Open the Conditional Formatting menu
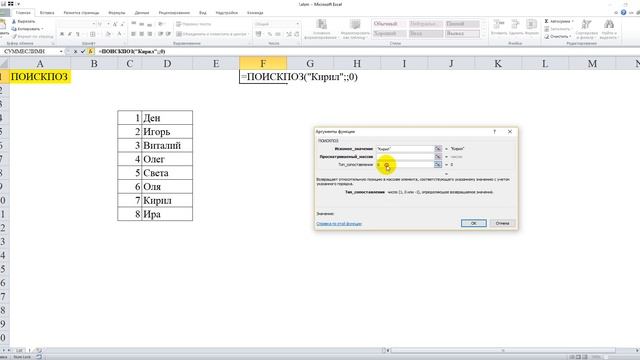640x360 pixels. pyautogui.click(x=321, y=29)
